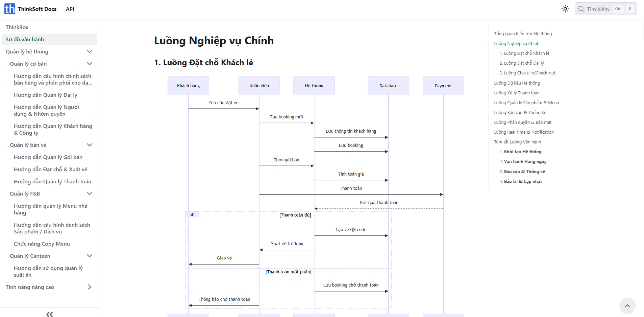Viewport: 644px width, 317px height.
Task: Open Hướng dẫn Quản lý Đại lý page
Action: pyautogui.click(x=46, y=95)
